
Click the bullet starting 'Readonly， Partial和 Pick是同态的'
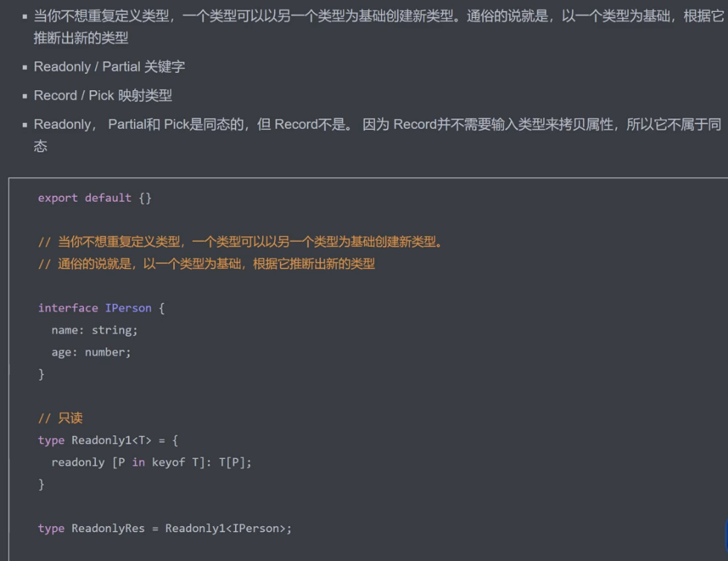[377, 136]
